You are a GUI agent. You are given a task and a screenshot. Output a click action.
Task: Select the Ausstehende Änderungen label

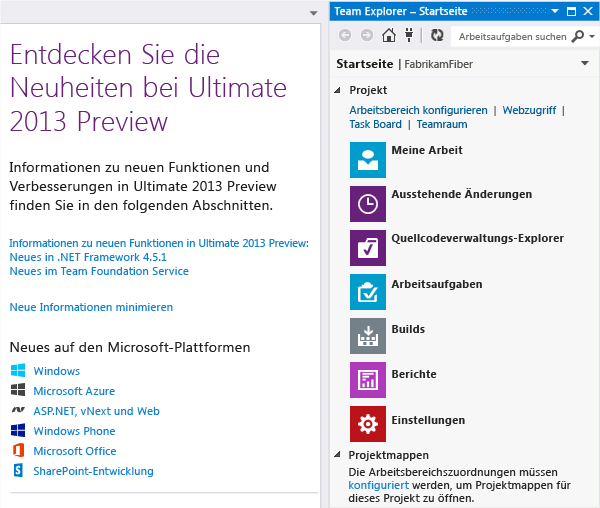point(461,194)
